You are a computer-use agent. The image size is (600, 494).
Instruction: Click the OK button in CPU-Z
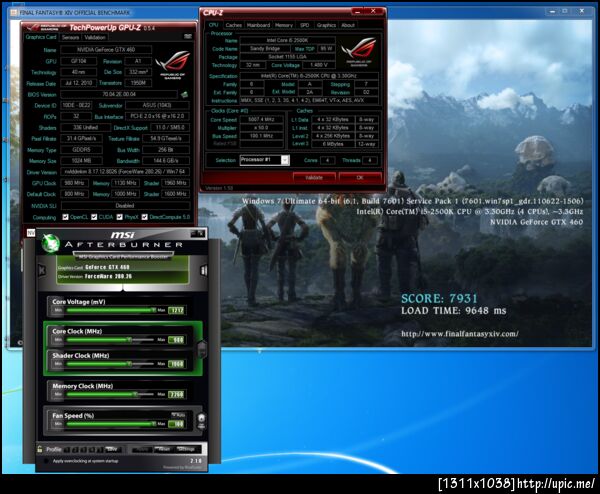360,178
